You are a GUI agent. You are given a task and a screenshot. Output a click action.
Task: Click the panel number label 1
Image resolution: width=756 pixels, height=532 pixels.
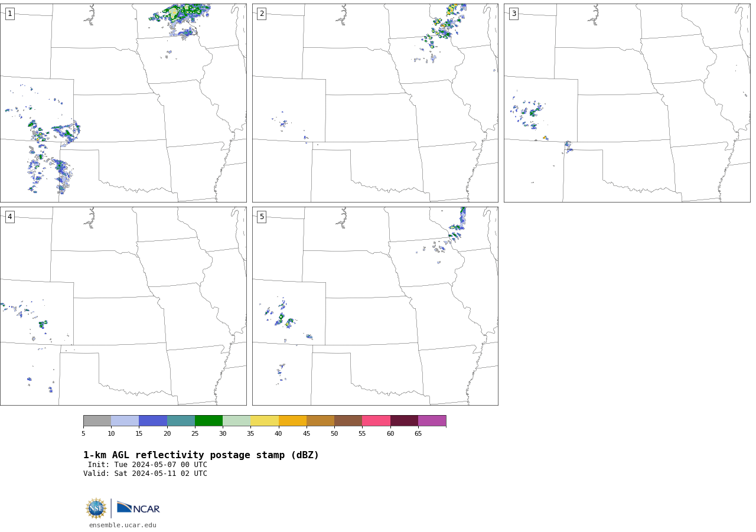click(x=9, y=14)
